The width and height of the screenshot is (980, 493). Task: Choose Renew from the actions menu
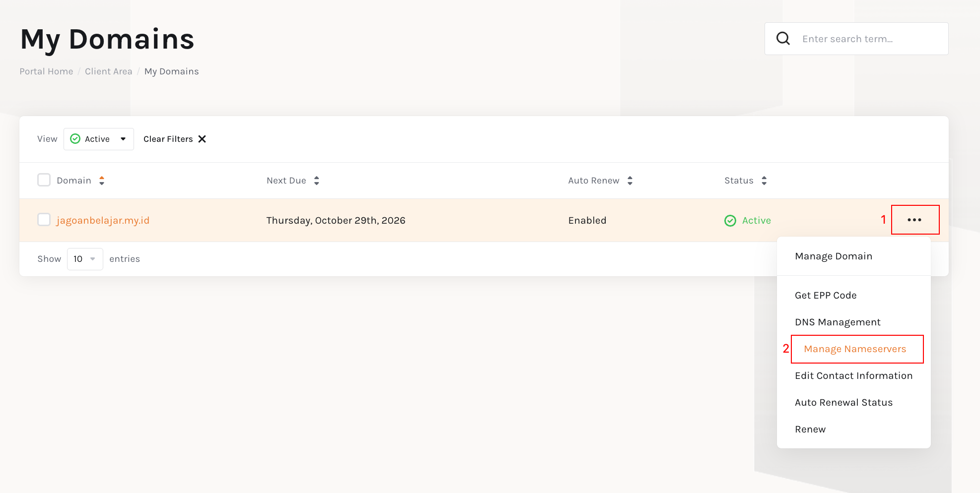click(x=810, y=430)
